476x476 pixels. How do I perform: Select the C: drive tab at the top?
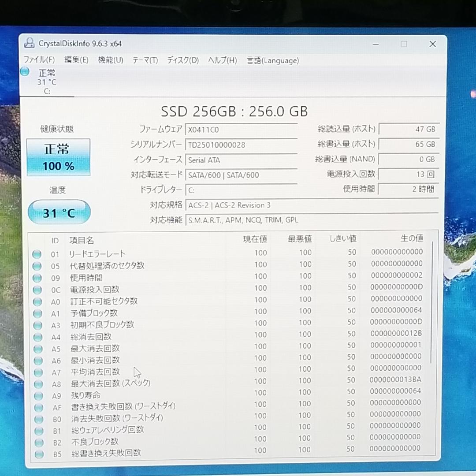[x=46, y=82]
